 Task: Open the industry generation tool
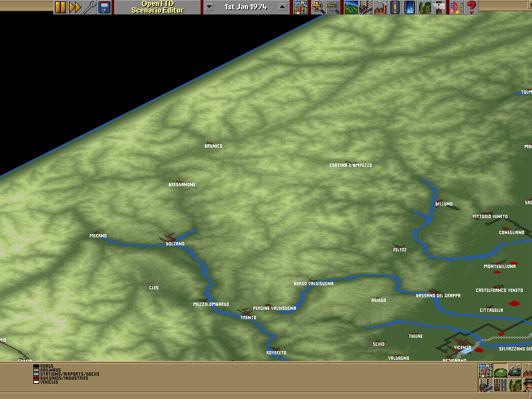click(x=380, y=7)
